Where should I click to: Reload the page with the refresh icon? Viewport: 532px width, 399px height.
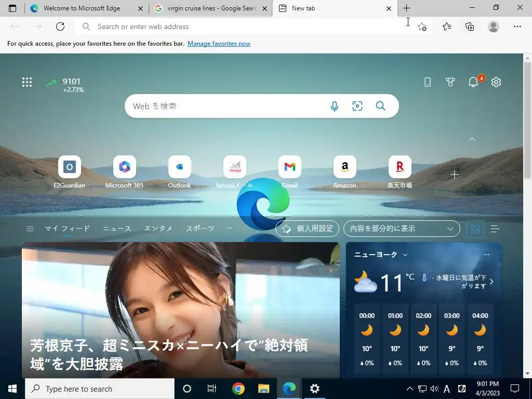60,26
